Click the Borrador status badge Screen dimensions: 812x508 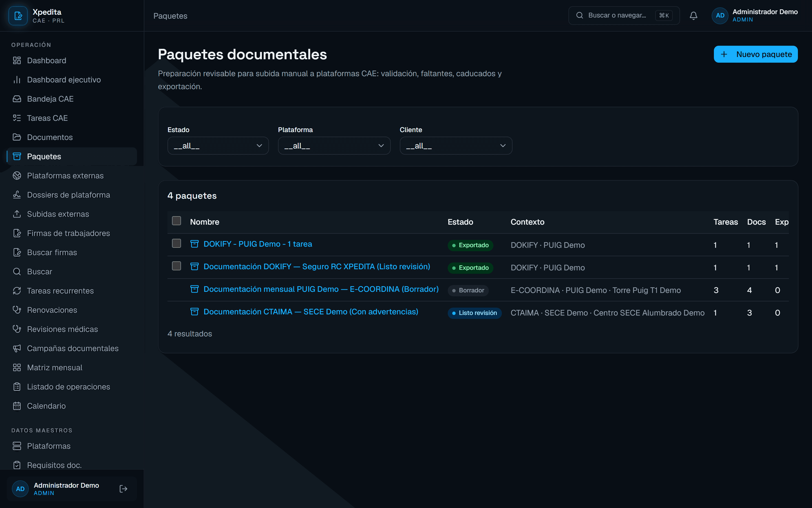(468, 290)
